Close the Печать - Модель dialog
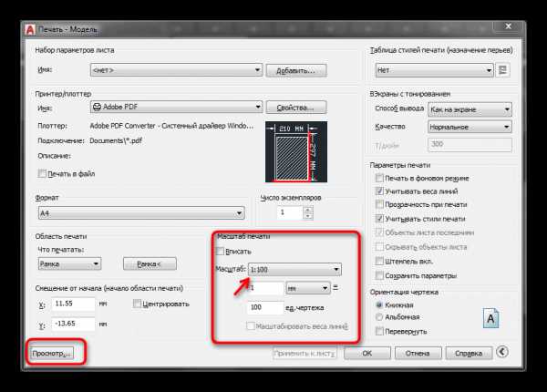Image resolution: width=547 pixels, height=392 pixels. point(509,26)
